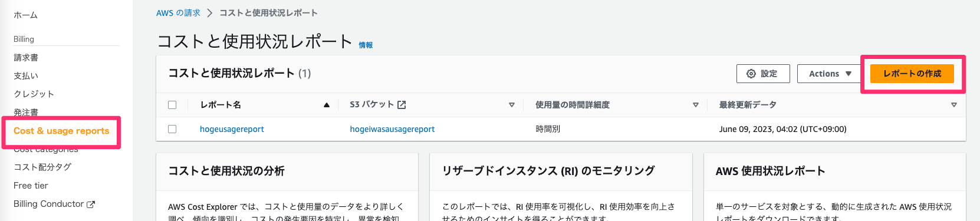Image resolution: width=980 pixels, height=221 pixels.
Task: Open クレジット in the sidebar
Action: (x=34, y=94)
